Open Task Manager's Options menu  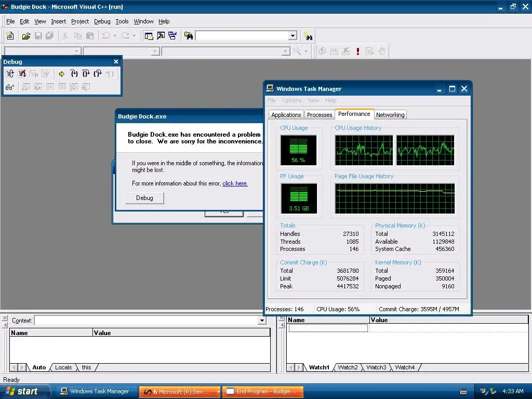292,100
